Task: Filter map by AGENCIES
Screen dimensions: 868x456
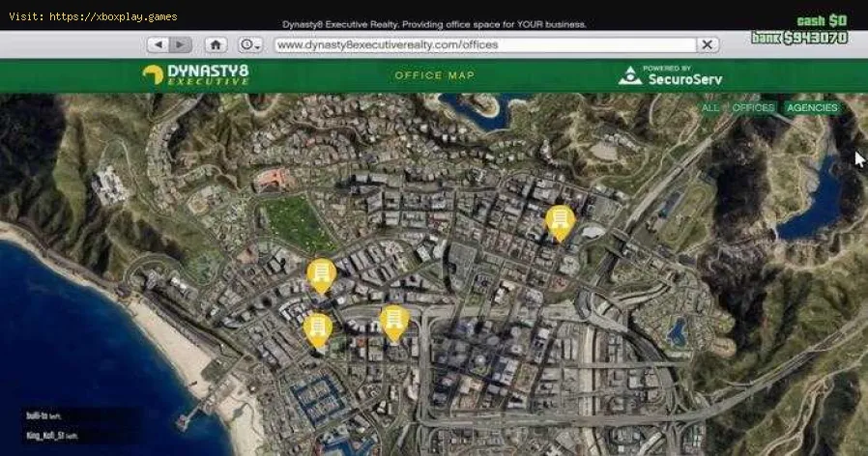Action: click(812, 108)
